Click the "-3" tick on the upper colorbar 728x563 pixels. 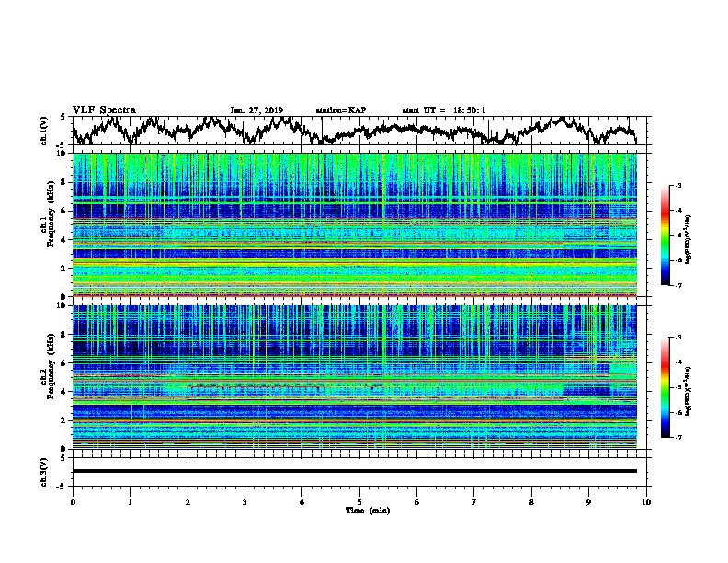(x=677, y=185)
